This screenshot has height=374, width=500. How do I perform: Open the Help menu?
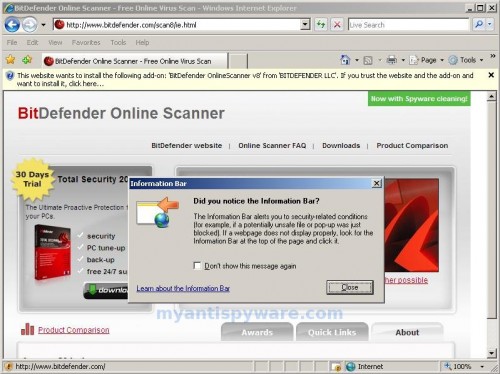(x=142, y=43)
